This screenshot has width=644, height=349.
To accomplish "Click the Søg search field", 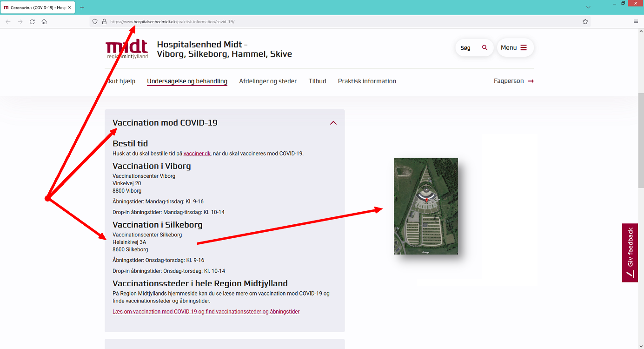I will [473, 47].
